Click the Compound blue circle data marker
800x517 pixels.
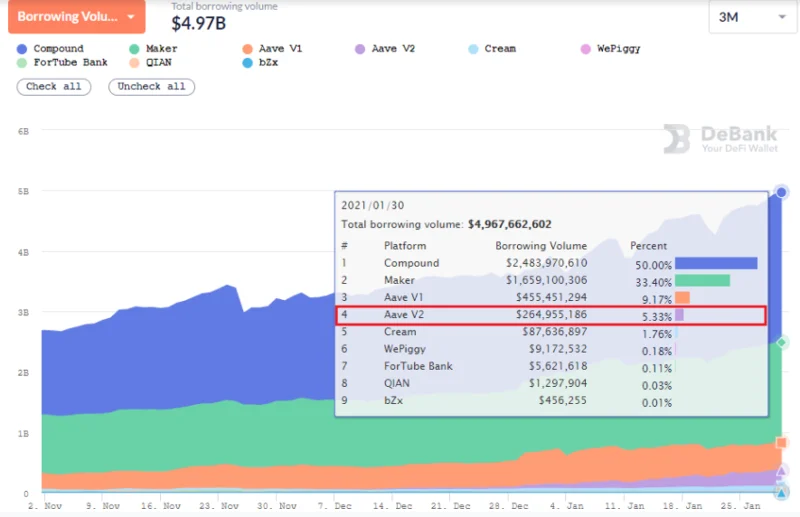781,192
